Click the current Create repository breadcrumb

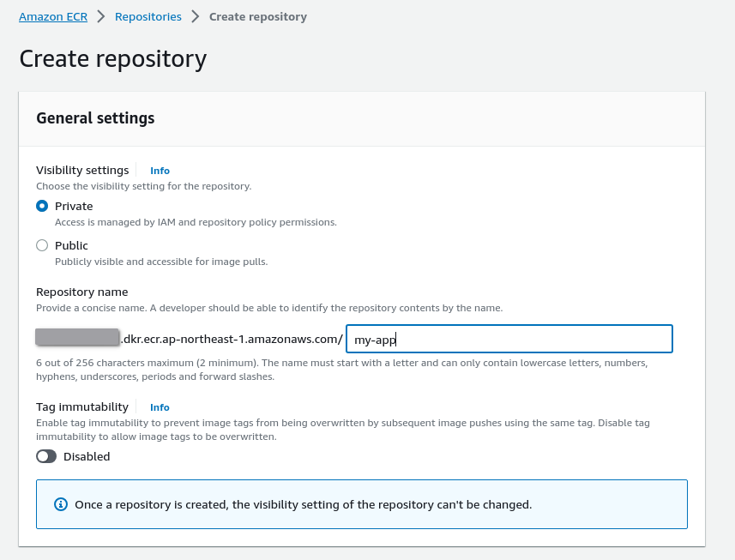257,16
